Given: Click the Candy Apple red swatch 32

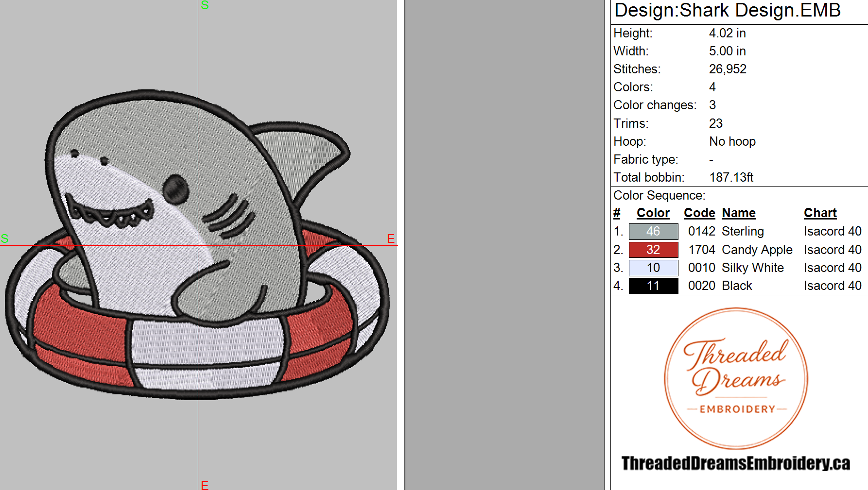Looking at the screenshot, I should pyautogui.click(x=653, y=250).
